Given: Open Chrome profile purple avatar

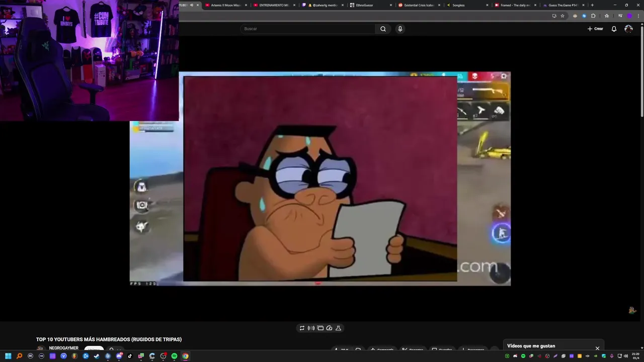Looking at the screenshot, I should 629,16.
